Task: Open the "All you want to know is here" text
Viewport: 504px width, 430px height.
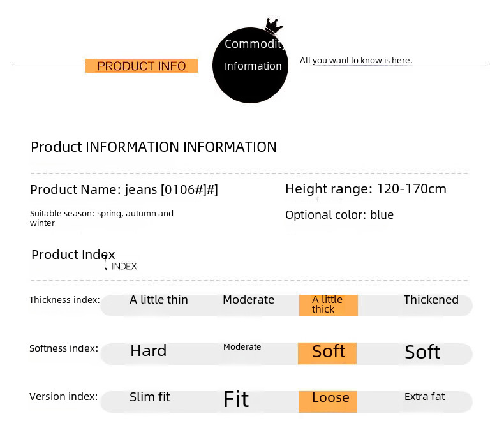Action: pyautogui.click(x=356, y=61)
